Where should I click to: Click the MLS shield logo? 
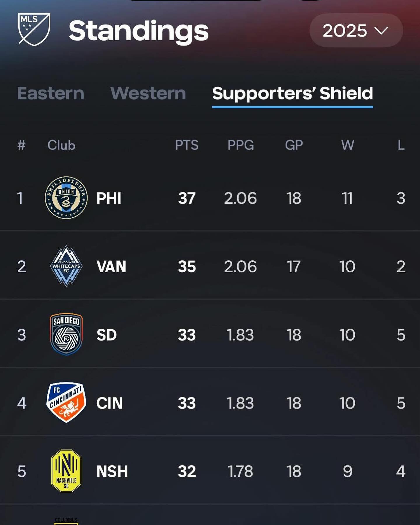click(x=34, y=29)
